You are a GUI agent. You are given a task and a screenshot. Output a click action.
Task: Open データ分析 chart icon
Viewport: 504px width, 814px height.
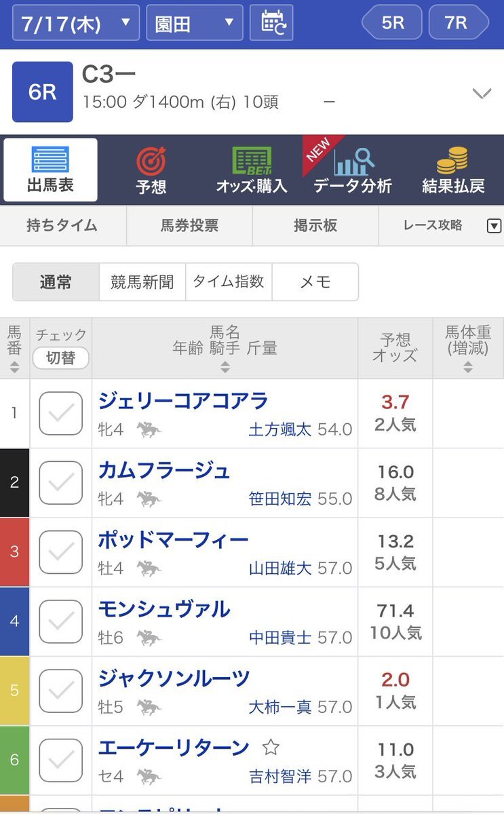[353, 162]
